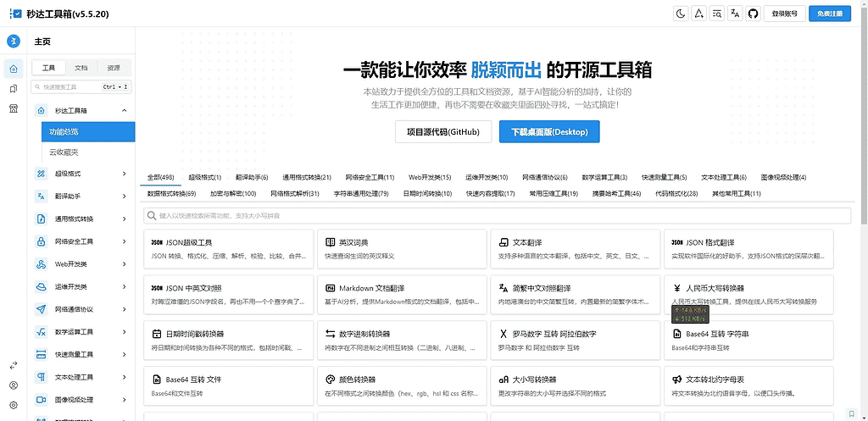
Task: Focus the main function search field
Action: pyautogui.click(x=497, y=216)
